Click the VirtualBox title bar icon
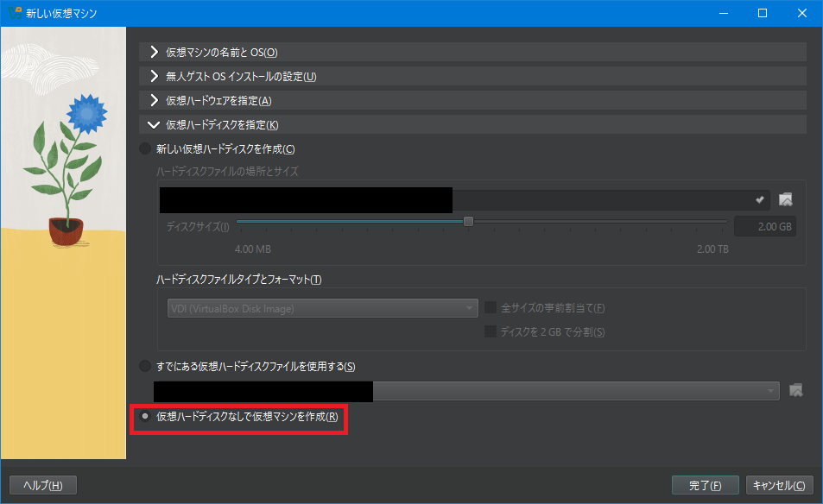This screenshot has height=504, width=823. [x=15, y=13]
